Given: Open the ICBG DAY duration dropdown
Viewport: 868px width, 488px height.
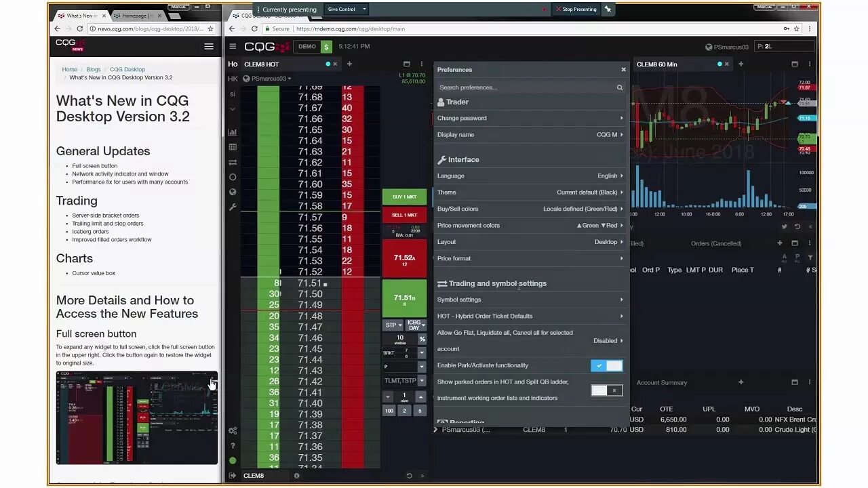Looking at the screenshot, I should [414, 325].
